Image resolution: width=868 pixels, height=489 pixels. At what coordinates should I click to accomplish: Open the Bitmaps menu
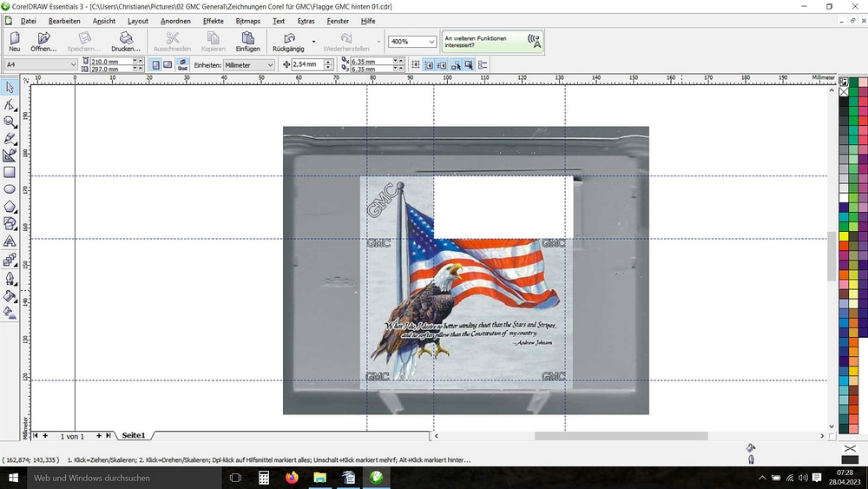pos(248,21)
